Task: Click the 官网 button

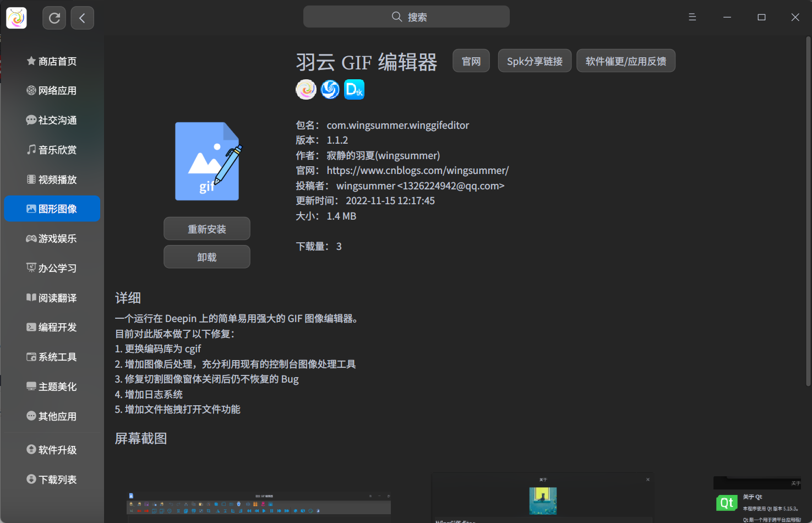Action: point(471,61)
